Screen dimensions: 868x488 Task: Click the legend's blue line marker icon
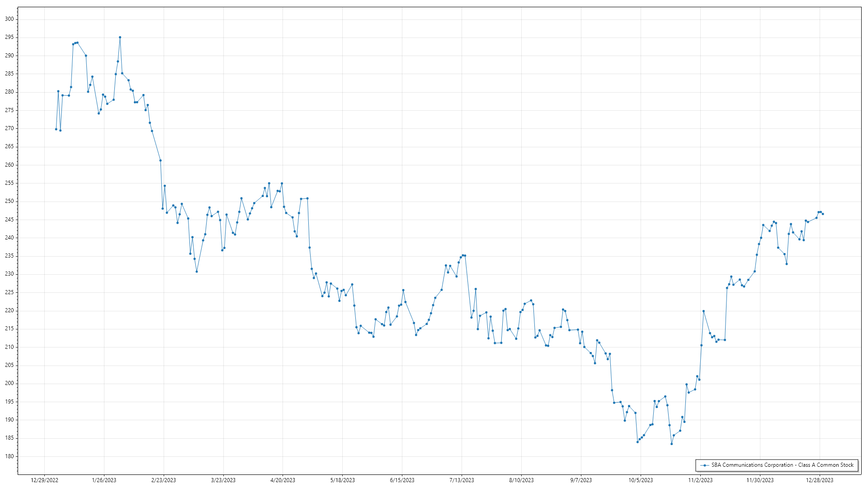pyautogui.click(x=704, y=465)
